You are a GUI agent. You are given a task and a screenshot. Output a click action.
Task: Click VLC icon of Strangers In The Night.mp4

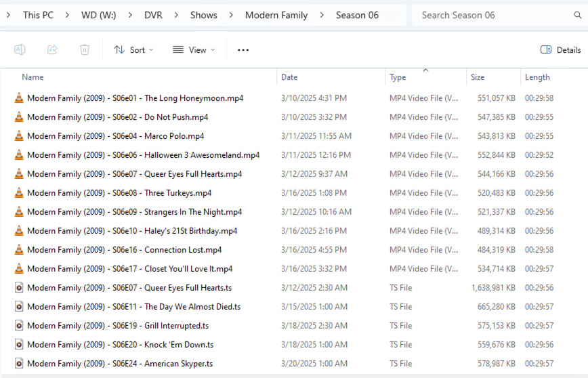pyautogui.click(x=19, y=211)
